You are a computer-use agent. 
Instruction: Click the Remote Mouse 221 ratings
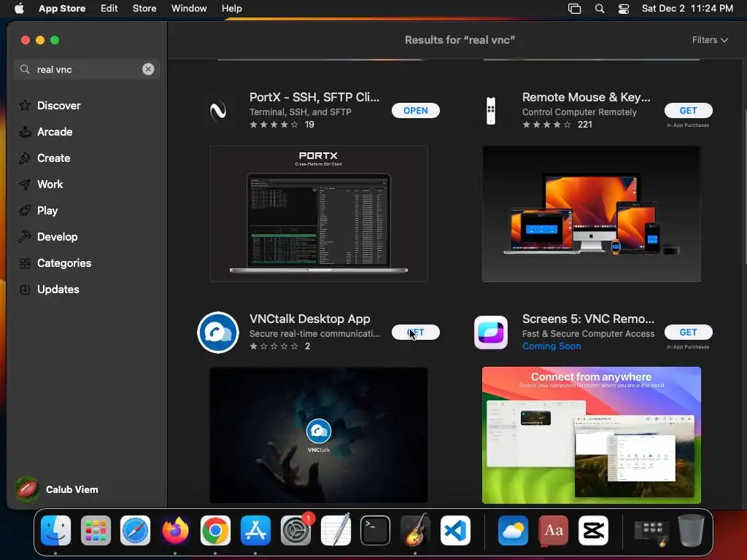(557, 125)
